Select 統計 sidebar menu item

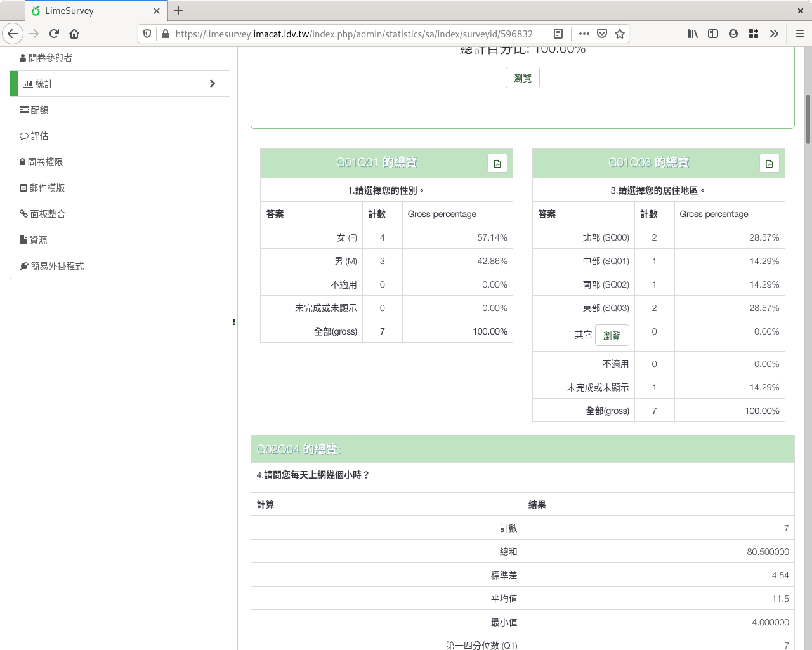pos(120,84)
